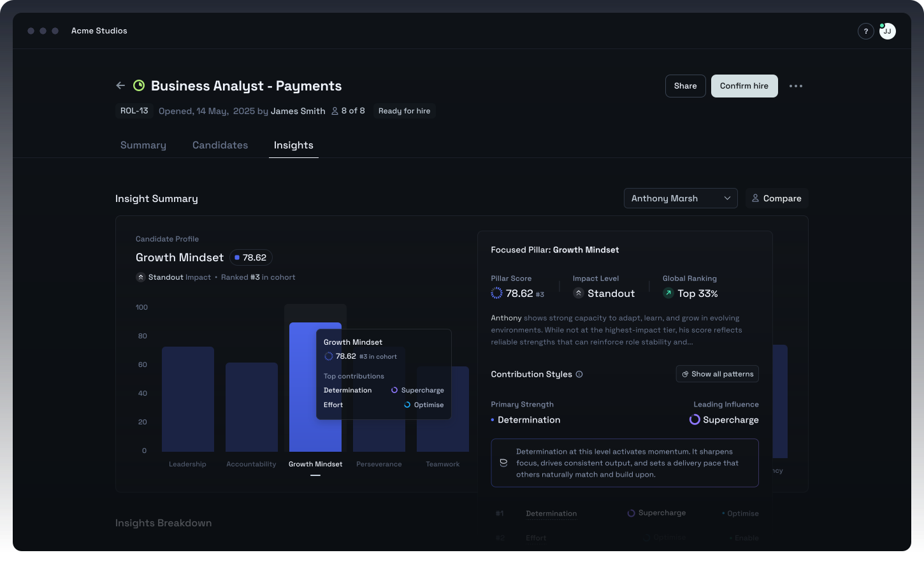
Task: Click the JJ avatar in the top bar
Action: [887, 31]
